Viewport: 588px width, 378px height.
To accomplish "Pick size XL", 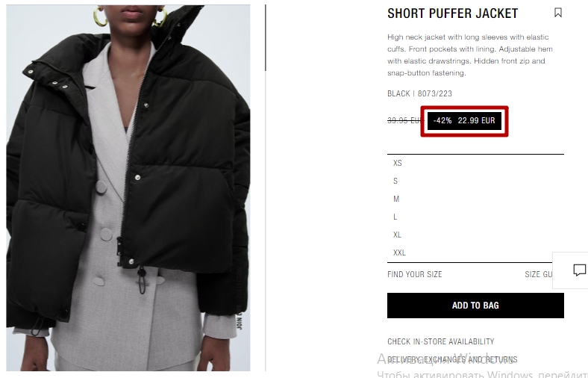I will (475, 235).
